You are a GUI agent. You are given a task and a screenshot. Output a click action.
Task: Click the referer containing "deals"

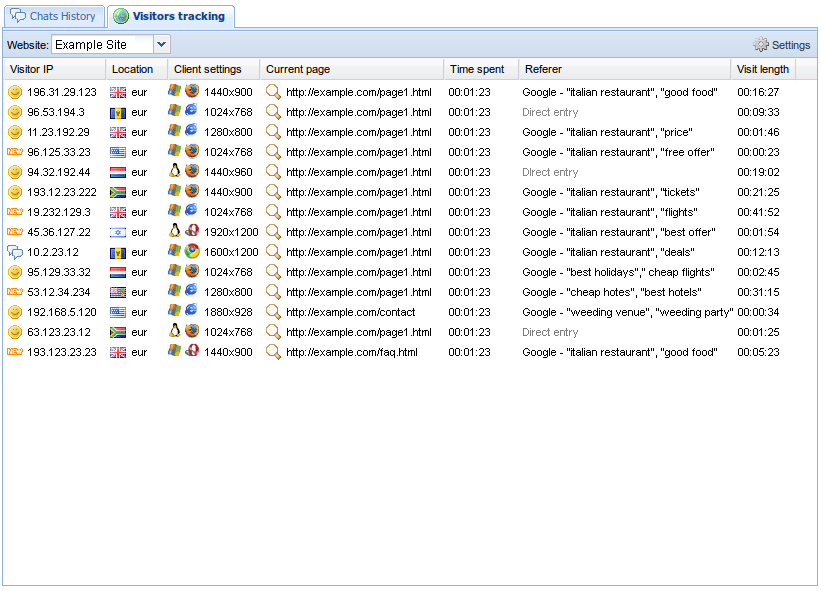click(608, 252)
